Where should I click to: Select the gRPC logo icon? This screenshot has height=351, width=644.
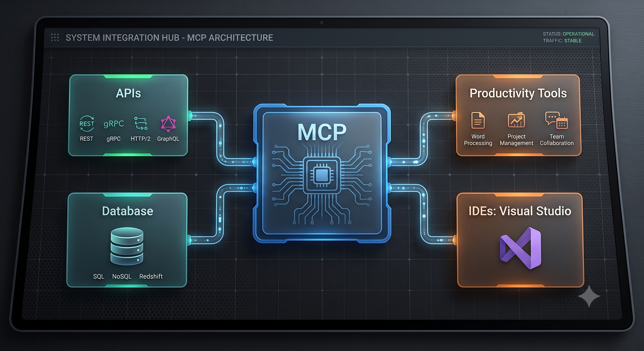(x=114, y=123)
